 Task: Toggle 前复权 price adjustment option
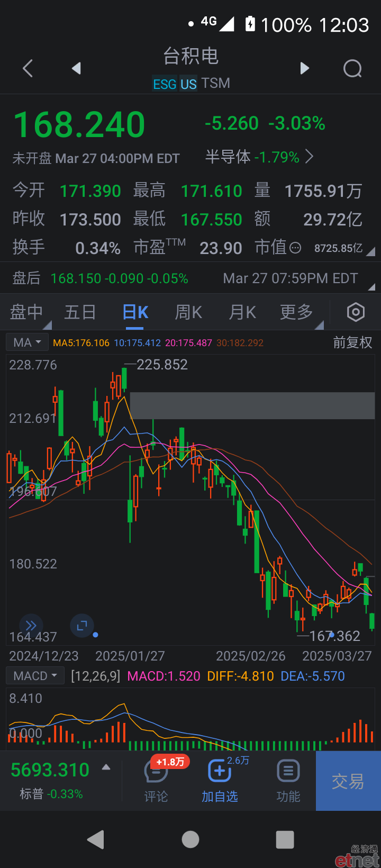coord(353,342)
